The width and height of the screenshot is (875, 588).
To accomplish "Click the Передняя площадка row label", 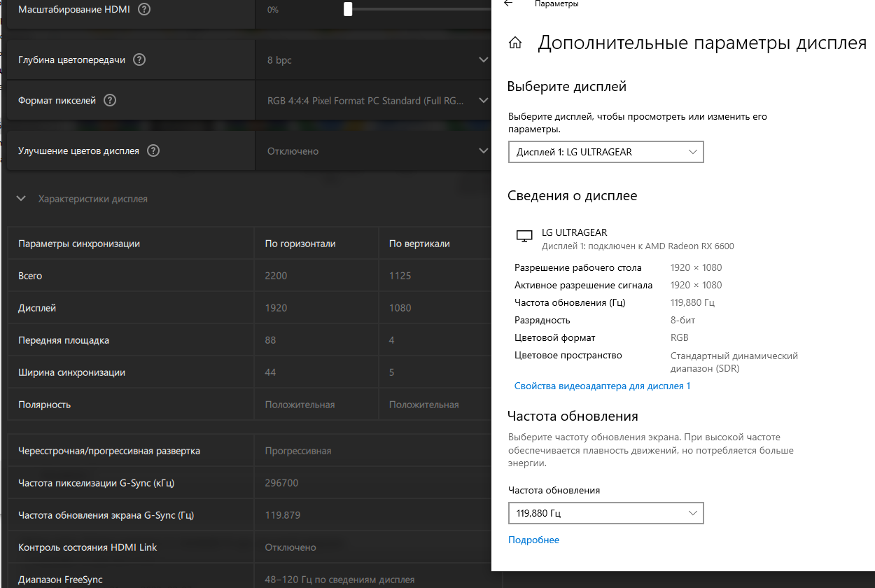I will pos(64,340).
